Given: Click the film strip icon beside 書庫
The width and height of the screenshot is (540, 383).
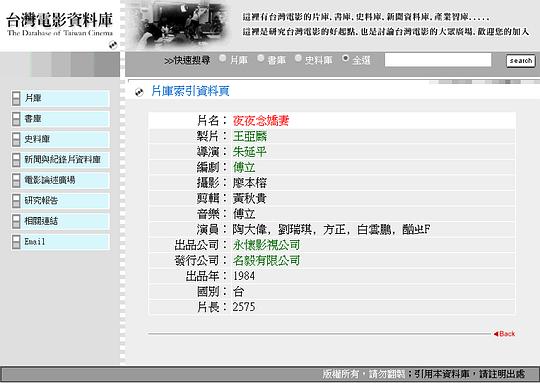Looking at the screenshot, I should click(x=16, y=119).
